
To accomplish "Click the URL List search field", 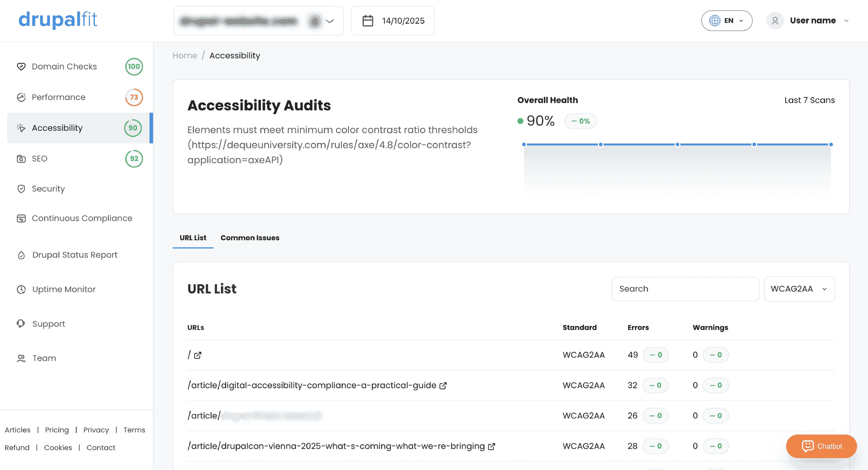I will click(685, 289).
